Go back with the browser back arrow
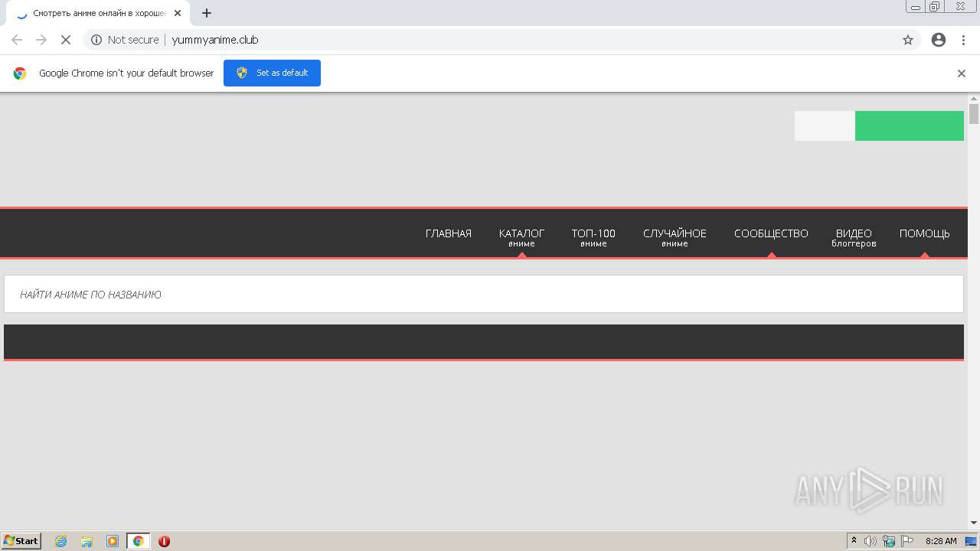Image resolution: width=980 pixels, height=551 pixels. 17,40
